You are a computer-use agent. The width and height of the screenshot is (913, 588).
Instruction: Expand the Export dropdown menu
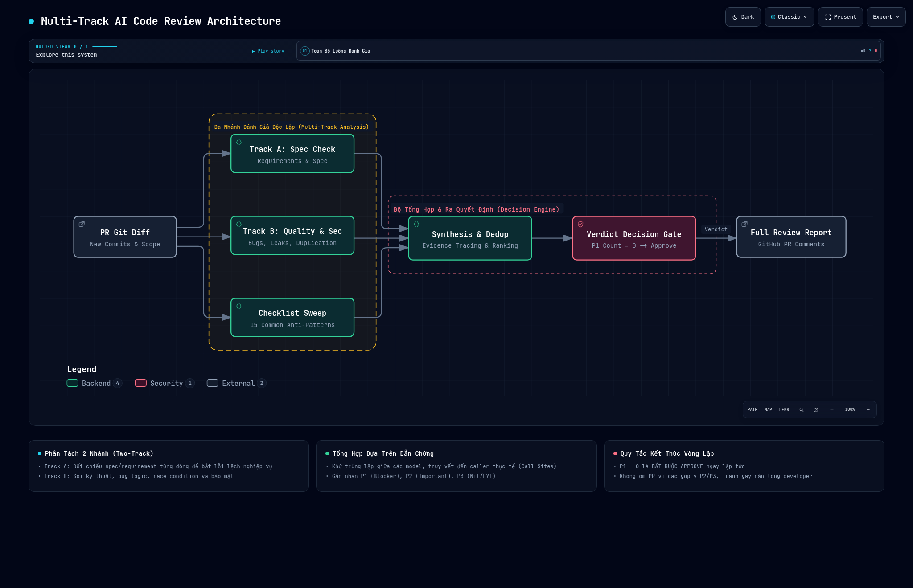(886, 17)
